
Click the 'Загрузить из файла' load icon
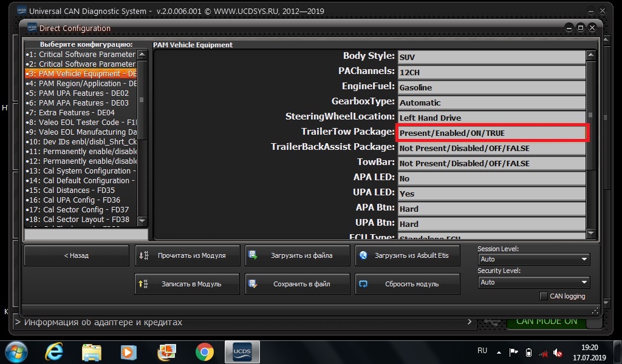[254, 255]
